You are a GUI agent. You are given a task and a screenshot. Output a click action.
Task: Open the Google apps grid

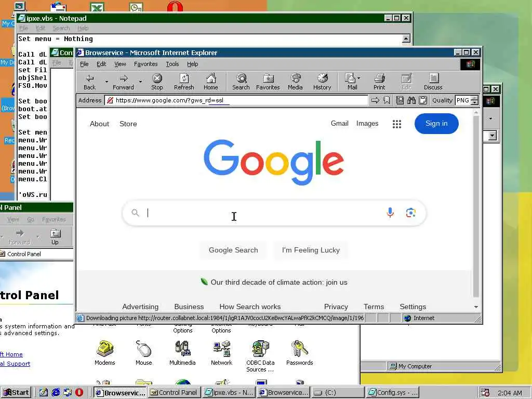pos(396,124)
